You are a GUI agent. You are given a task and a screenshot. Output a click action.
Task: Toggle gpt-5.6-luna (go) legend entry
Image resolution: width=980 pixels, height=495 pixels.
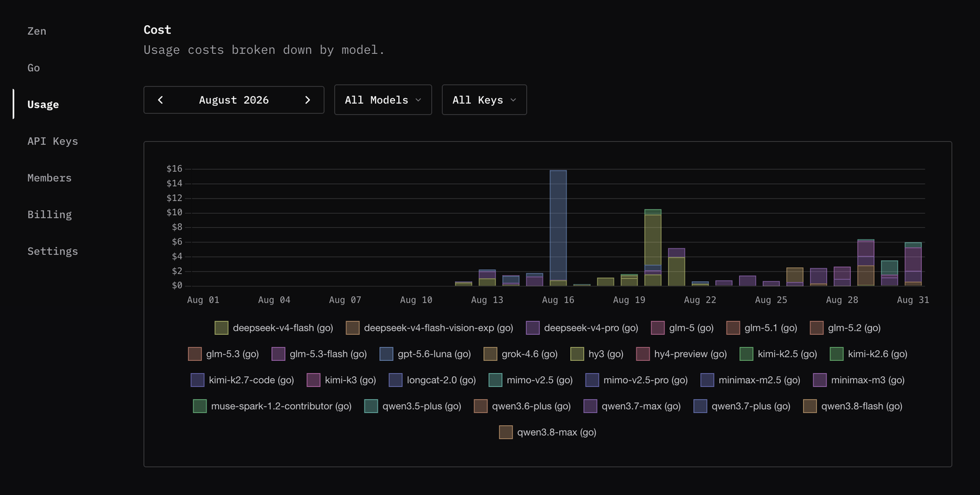(x=426, y=354)
